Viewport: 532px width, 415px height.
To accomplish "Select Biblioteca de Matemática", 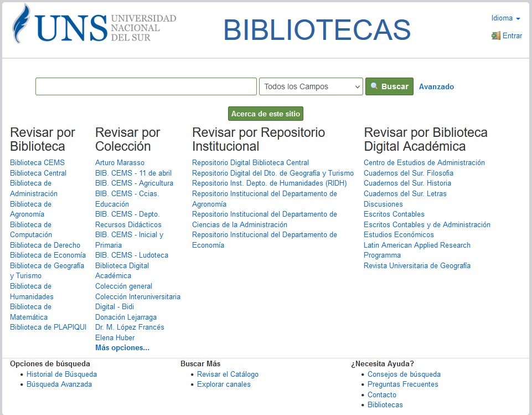I will 30,312.
